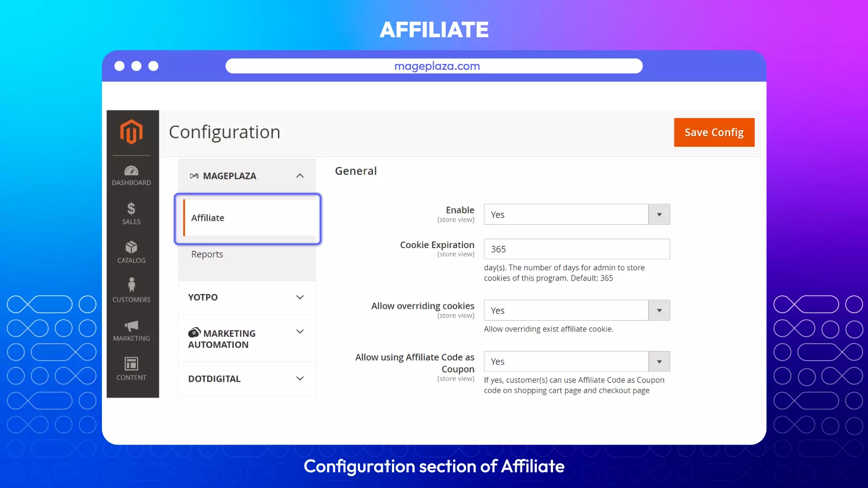Click the Magento logo icon
The height and width of the screenshot is (488, 868).
pyautogui.click(x=131, y=132)
